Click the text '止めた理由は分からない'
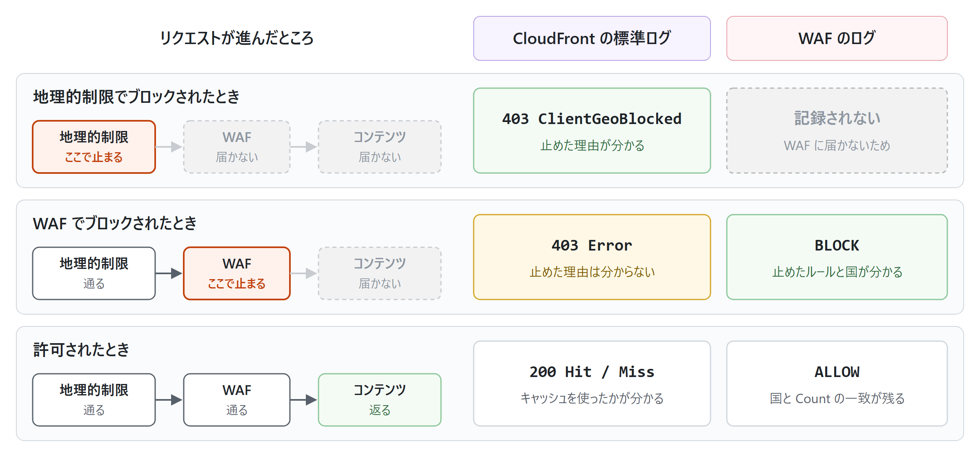 click(592, 272)
